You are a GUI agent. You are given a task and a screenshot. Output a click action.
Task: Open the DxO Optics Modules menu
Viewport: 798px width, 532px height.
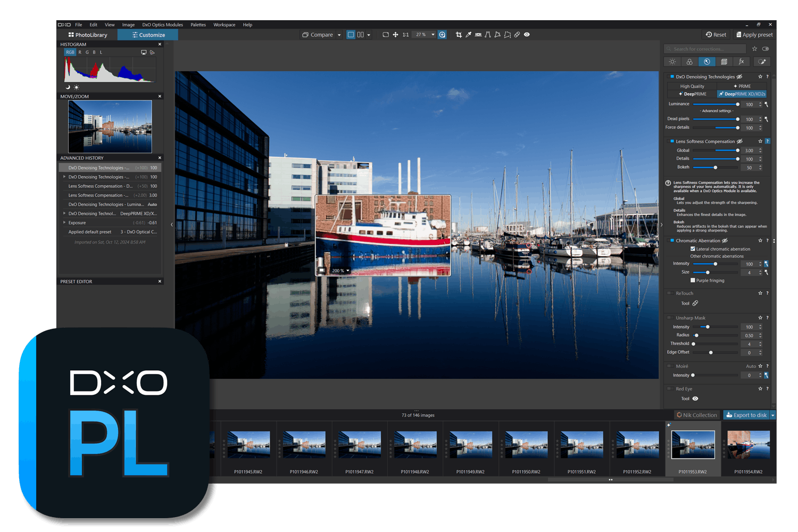tap(162, 25)
